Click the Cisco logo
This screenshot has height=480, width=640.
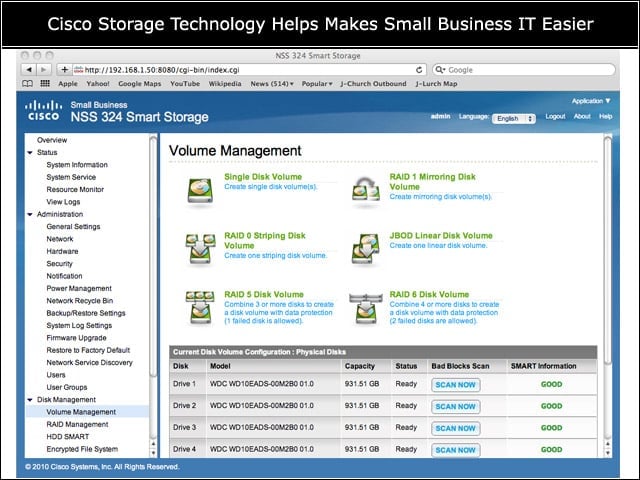point(43,111)
